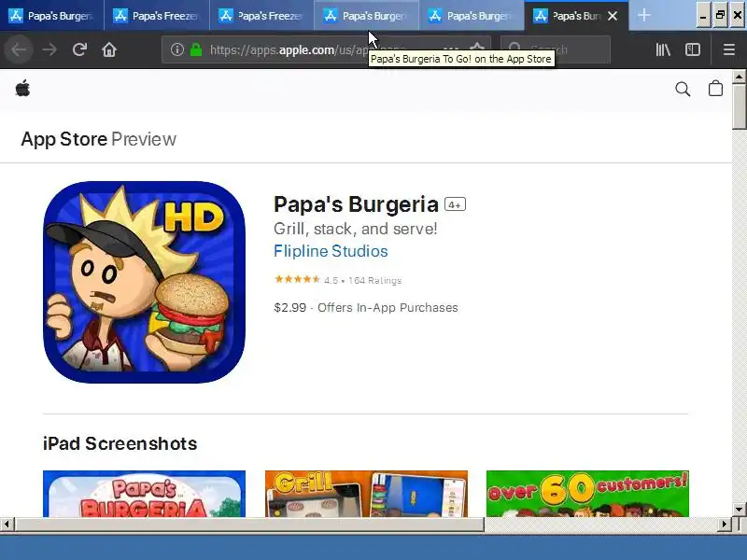
Task: Click the browser Back arrow button
Action: point(19,49)
